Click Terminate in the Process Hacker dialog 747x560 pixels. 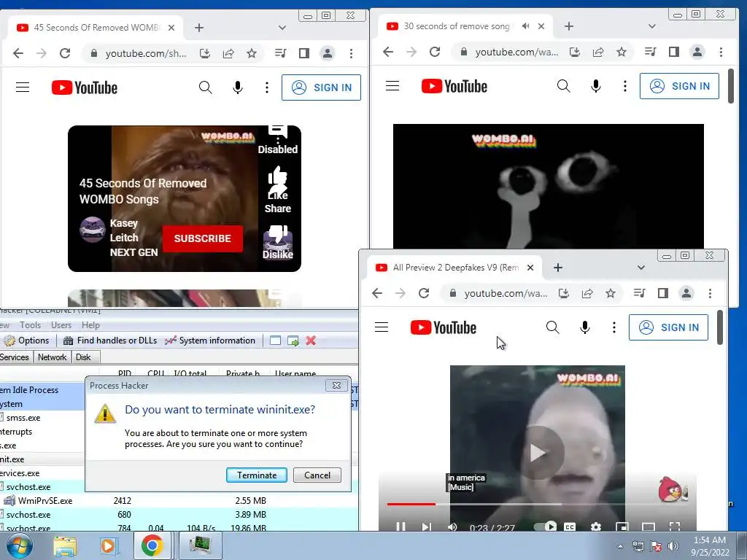point(256,475)
